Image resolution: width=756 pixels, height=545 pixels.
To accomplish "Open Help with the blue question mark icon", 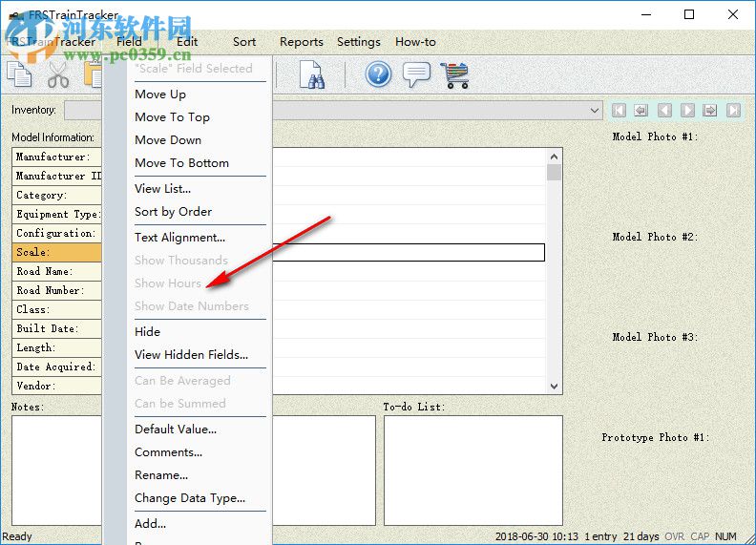I will point(378,74).
